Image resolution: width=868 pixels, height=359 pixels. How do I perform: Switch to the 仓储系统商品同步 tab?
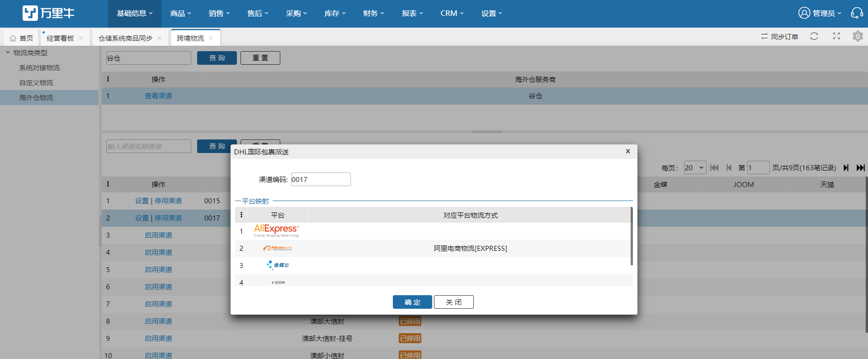click(126, 38)
